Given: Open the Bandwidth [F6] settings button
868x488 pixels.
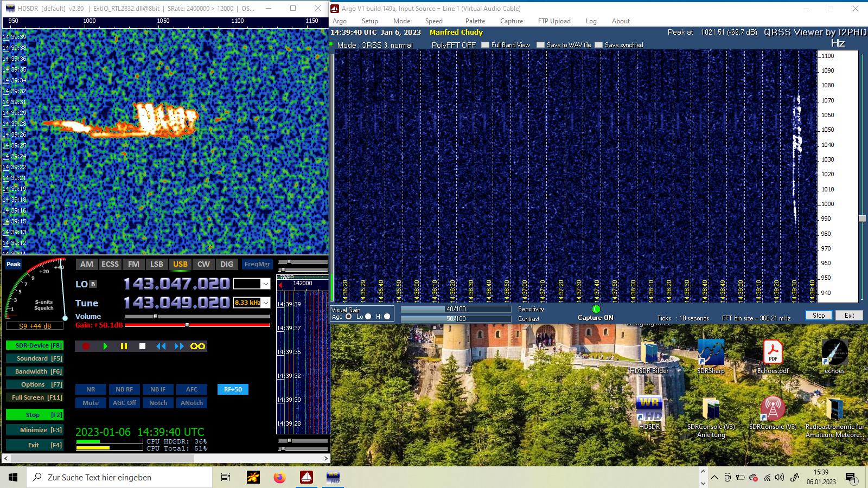Looking at the screenshot, I should coord(35,371).
